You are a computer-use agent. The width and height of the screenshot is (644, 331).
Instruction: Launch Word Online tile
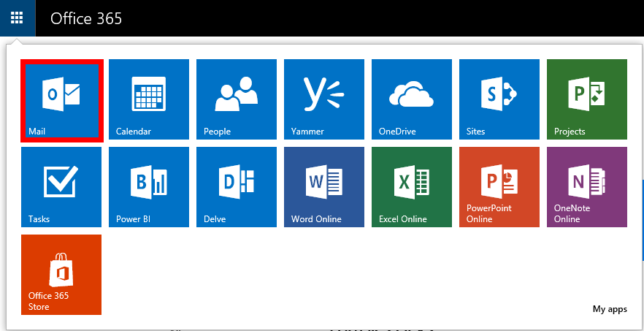click(x=324, y=187)
